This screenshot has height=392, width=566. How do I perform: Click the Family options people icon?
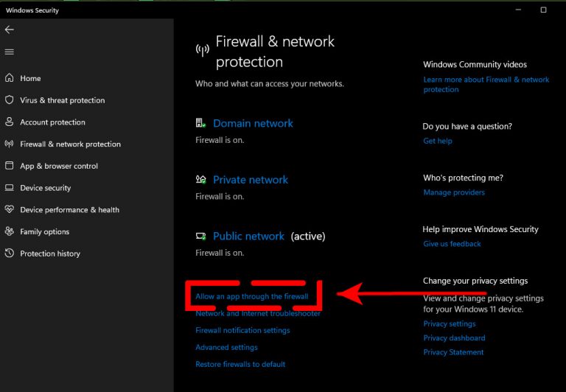(x=10, y=231)
